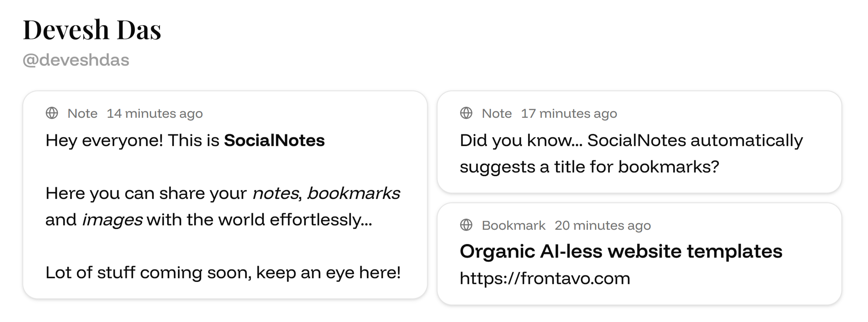Screen dimensions: 868x322
Task: Click Note label on 17 minutes ago card
Action: [x=497, y=113]
